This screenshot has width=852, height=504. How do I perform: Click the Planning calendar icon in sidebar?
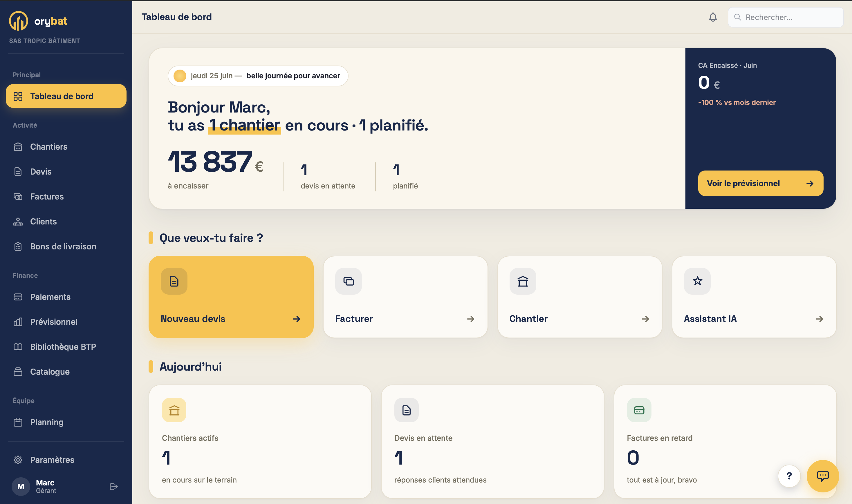[x=18, y=422]
